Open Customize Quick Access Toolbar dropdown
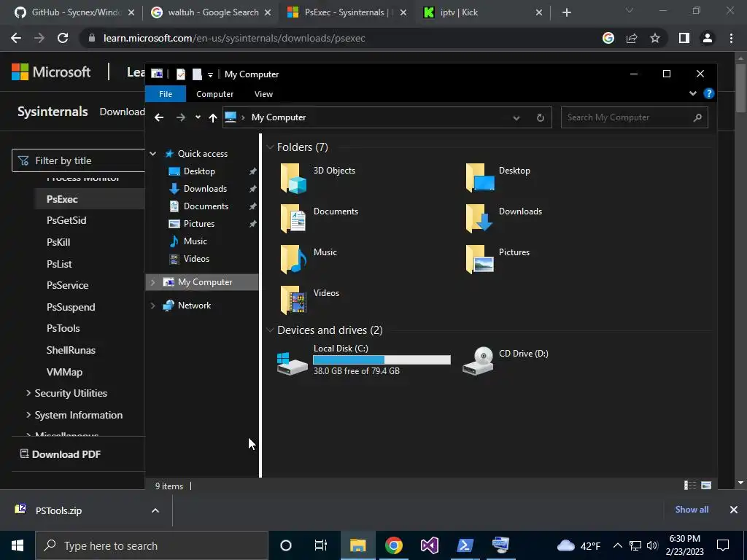This screenshot has height=560, width=747. click(210, 75)
